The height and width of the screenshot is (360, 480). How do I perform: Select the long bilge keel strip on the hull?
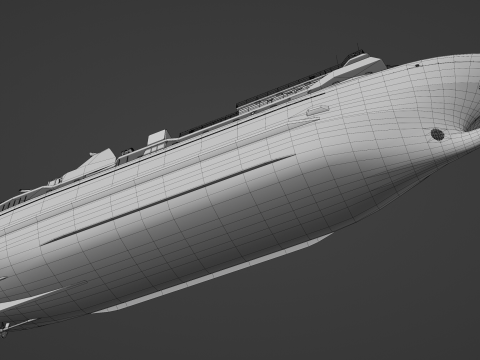pos(169,200)
